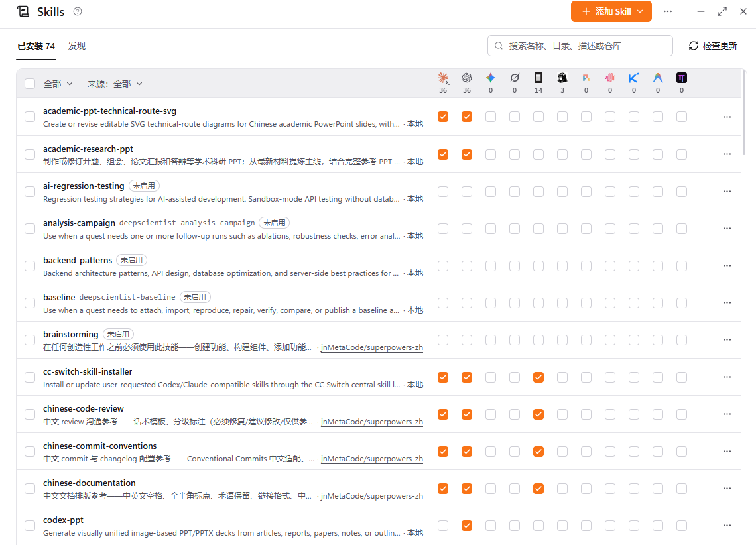Click the vertical scrollbar of the skills list
The width and height of the screenshot is (756, 545).
[x=745, y=112]
